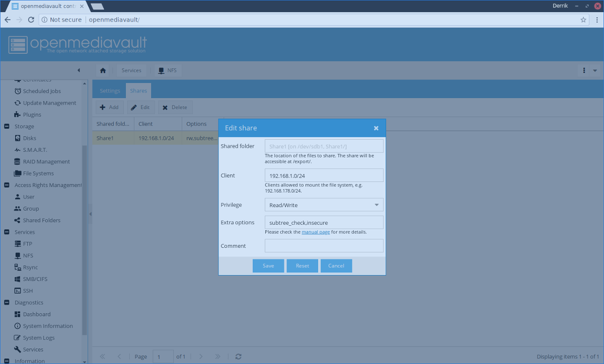This screenshot has width=604, height=364.
Task: Open the user menu dropdown arrow
Action: click(x=595, y=70)
